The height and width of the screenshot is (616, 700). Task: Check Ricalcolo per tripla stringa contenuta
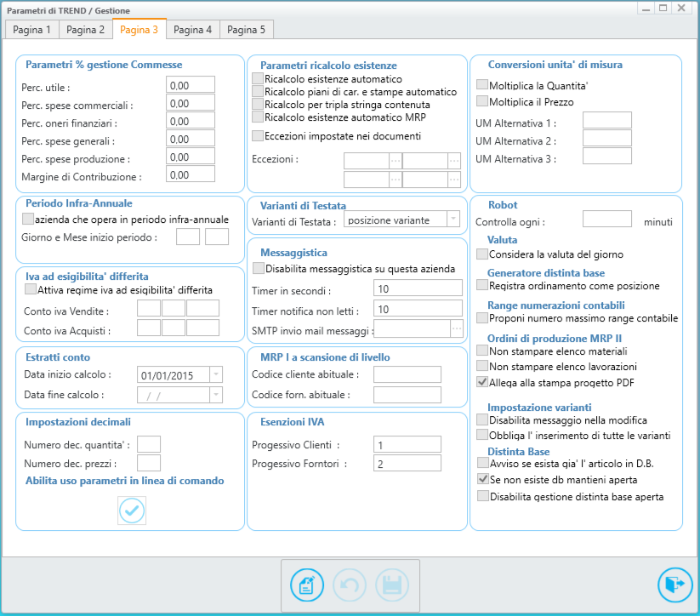pyautogui.click(x=258, y=104)
